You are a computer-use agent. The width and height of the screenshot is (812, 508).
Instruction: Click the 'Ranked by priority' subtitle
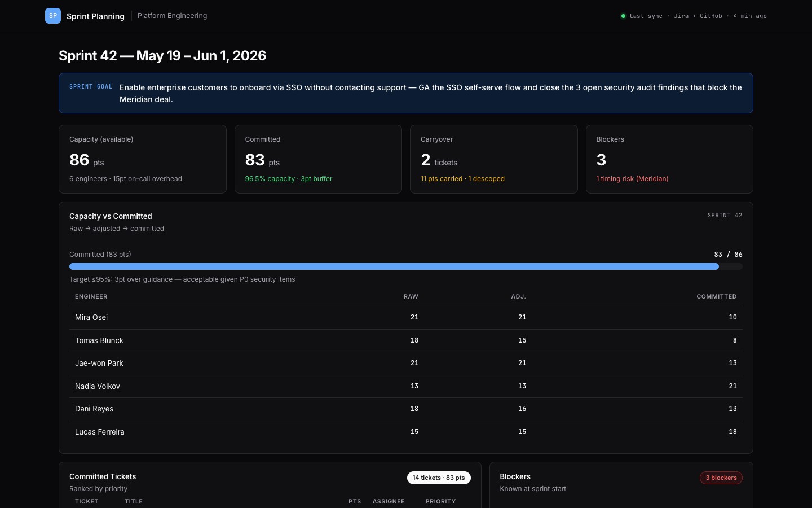coord(99,489)
